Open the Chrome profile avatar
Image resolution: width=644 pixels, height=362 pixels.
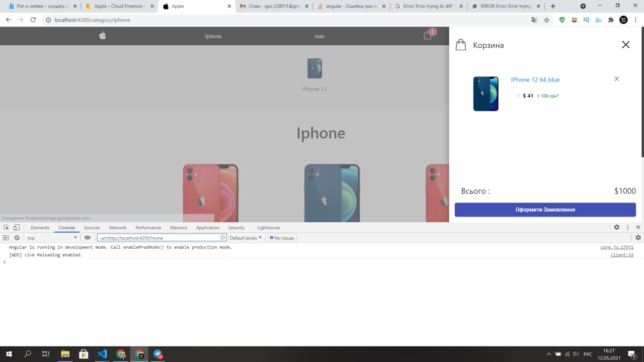(x=623, y=20)
